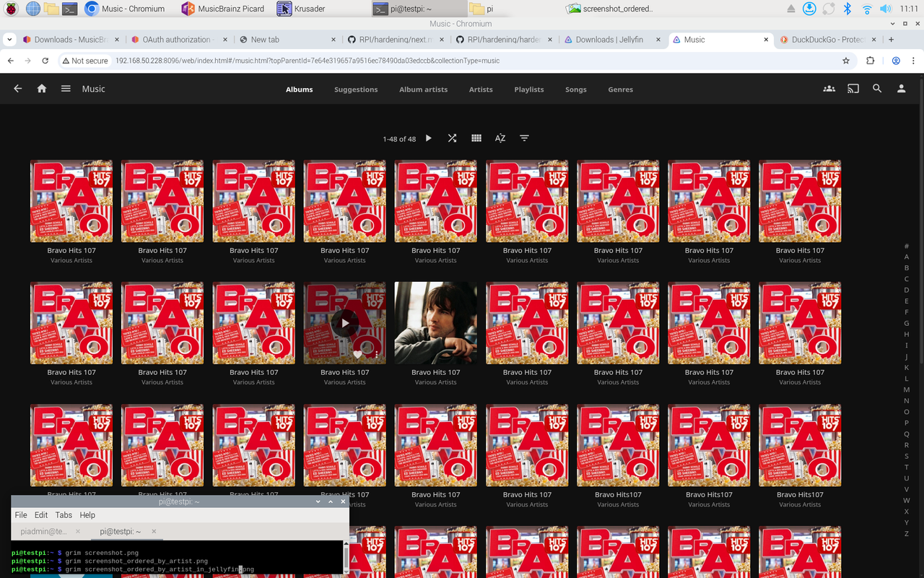Image resolution: width=924 pixels, height=578 pixels.
Task: Open the A-Z sort options
Action: tap(500, 138)
